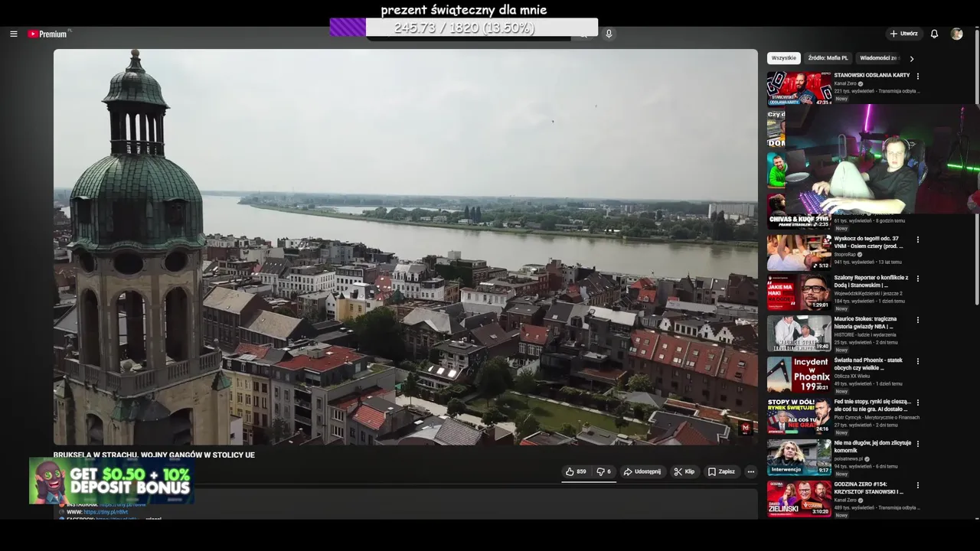This screenshot has width=980, height=551.
Task: Show more filter chips with right arrow
Action: [911, 58]
